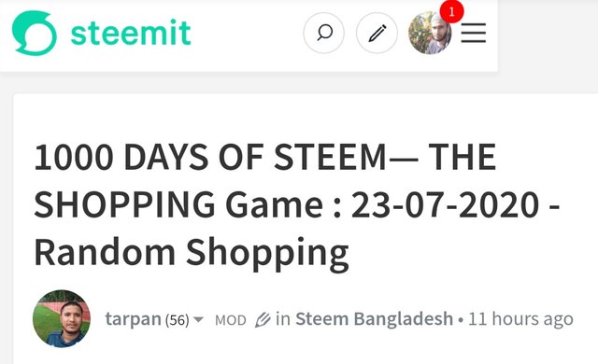Click the red notification badge showing 1
The image size is (598, 364).
(452, 12)
